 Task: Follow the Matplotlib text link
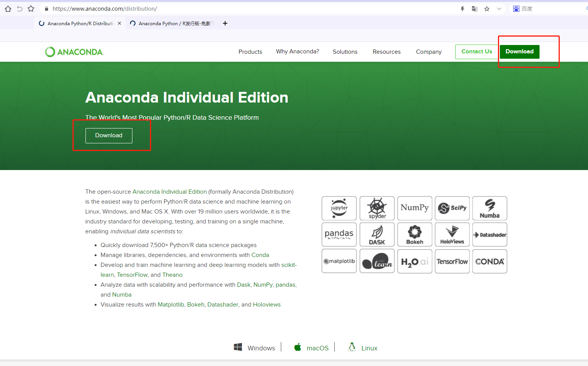pos(171,305)
